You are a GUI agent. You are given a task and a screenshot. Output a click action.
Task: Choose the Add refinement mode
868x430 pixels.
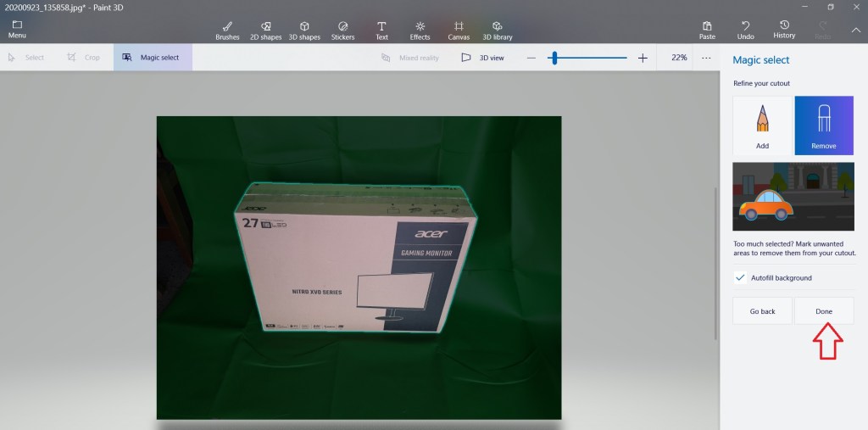762,125
